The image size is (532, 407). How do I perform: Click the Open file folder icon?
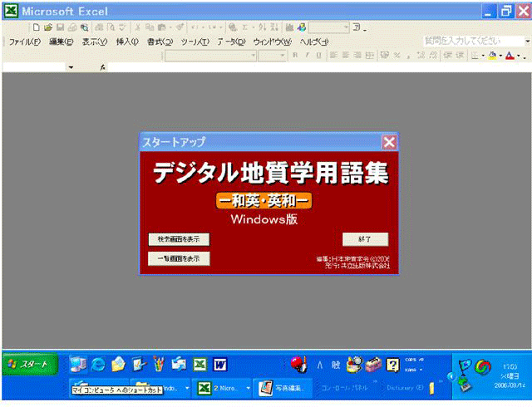[x=48, y=27]
